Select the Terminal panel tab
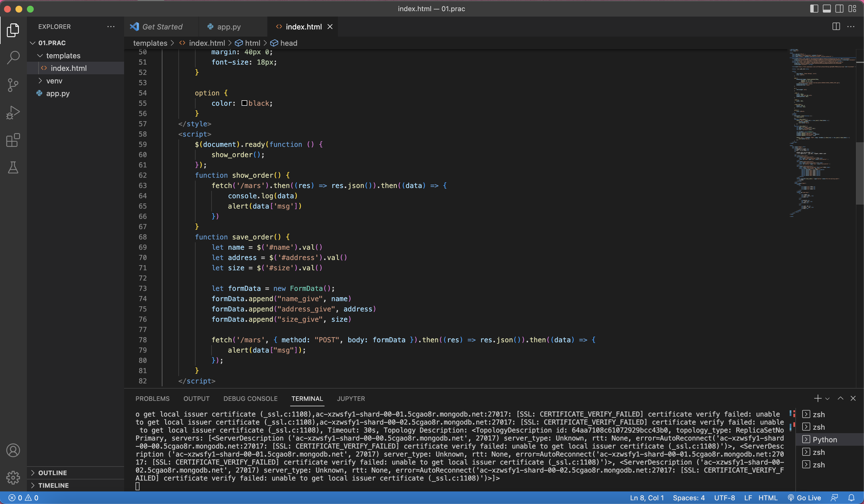 [x=307, y=399]
